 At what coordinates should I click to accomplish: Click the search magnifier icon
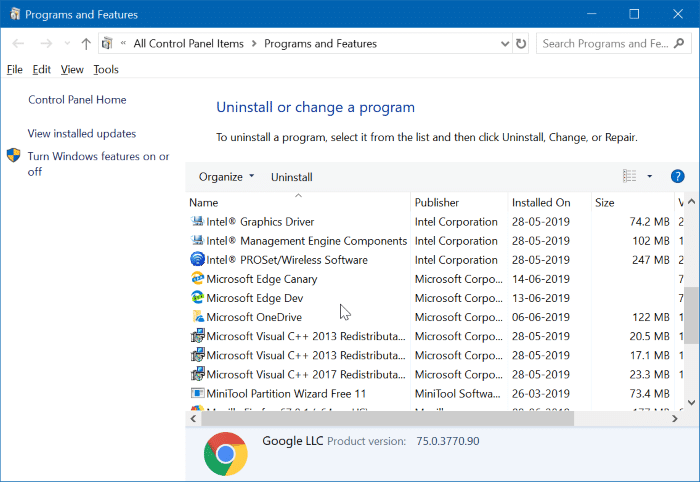click(679, 43)
